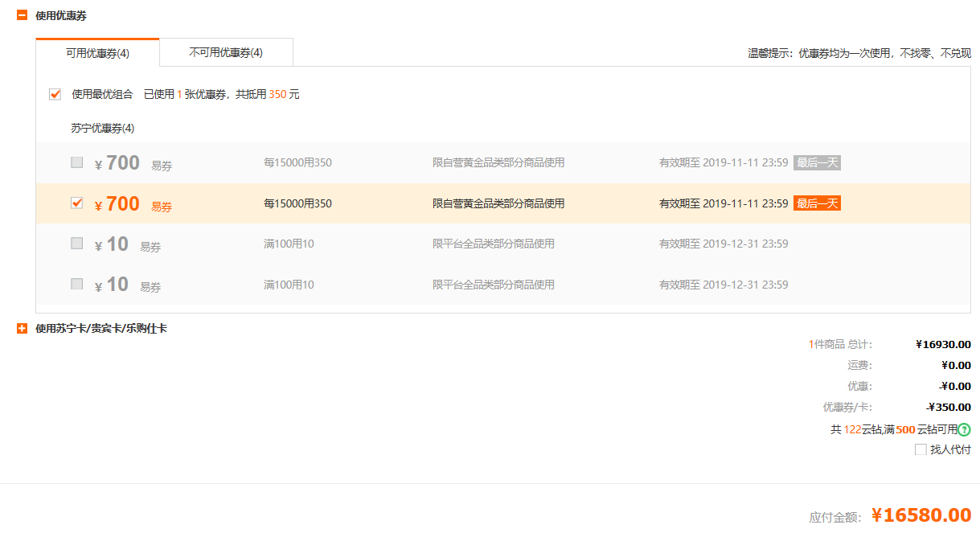
Task: Click the ¥16930.00 total amount
Action: (x=943, y=344)
